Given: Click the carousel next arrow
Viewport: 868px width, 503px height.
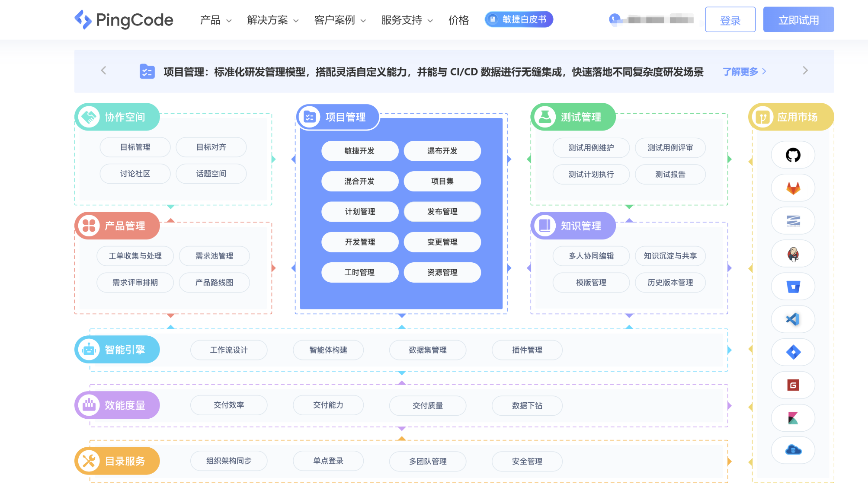Looking at the screenshot, I should [805, 70].
